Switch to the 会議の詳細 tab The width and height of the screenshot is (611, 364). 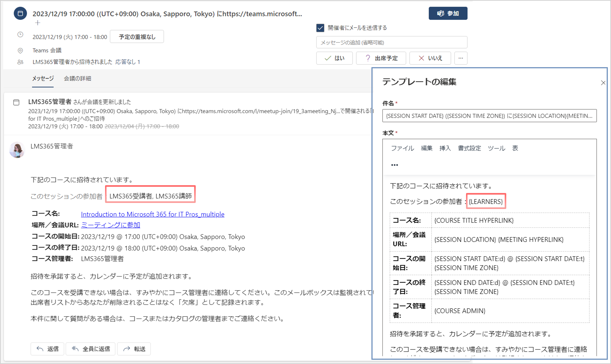coord(77,79)
